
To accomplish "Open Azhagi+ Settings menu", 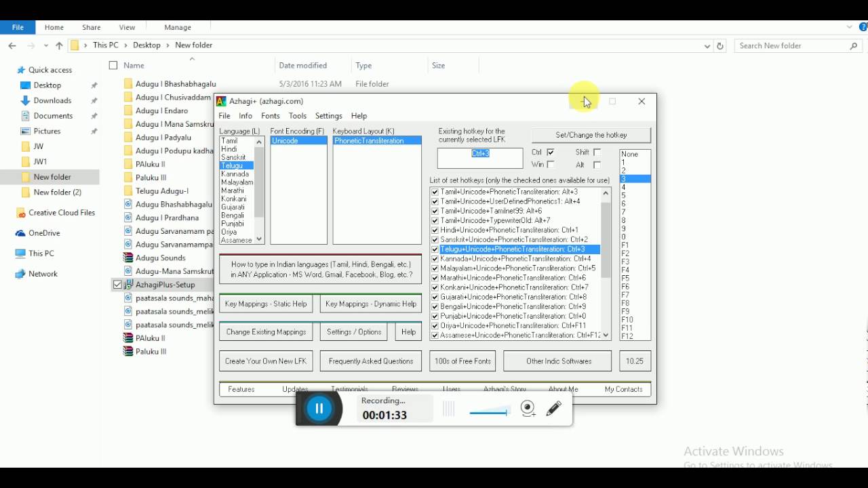I will 329,116.
